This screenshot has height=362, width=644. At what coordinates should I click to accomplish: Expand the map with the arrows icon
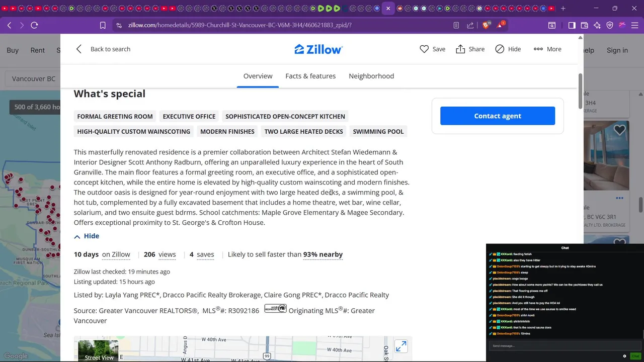(x=401, y=346)
